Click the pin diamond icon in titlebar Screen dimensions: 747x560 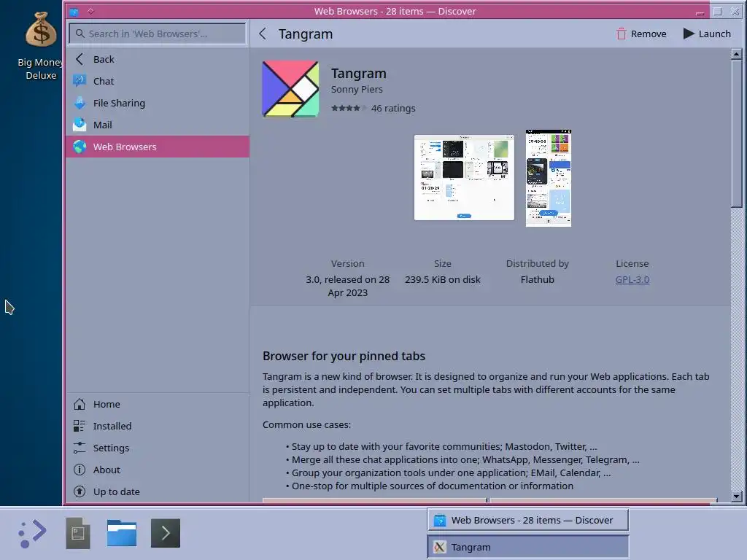point(91,11)
